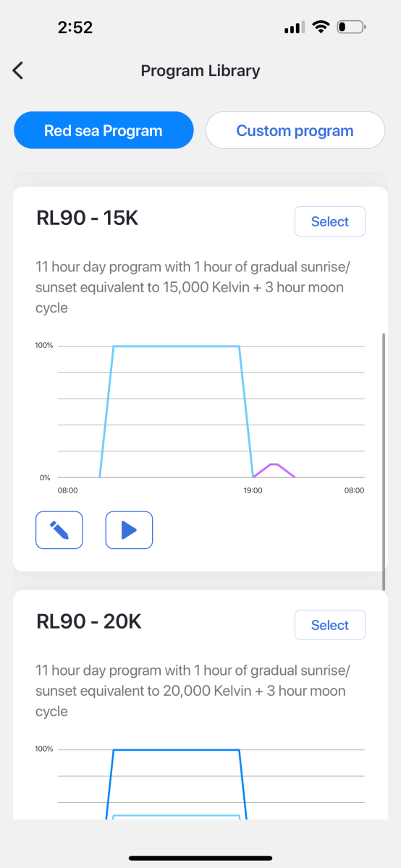Tap the purple moon cycle curve
Image resolution: width=401 pixels, height=868 pixels.
pyautogui.click(x=274, y=469)
